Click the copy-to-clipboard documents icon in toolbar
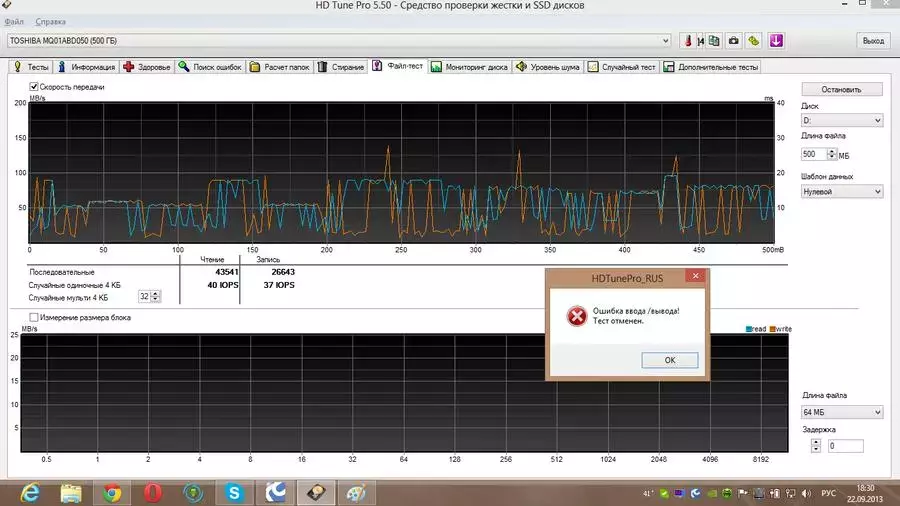The height and width of the screenshot is (506, 900). click(x=713, y=41)
